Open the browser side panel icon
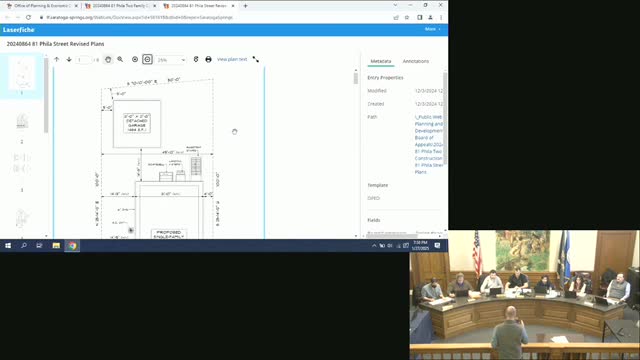The height and width of the screenshot is (360, 640). [420, 18]
